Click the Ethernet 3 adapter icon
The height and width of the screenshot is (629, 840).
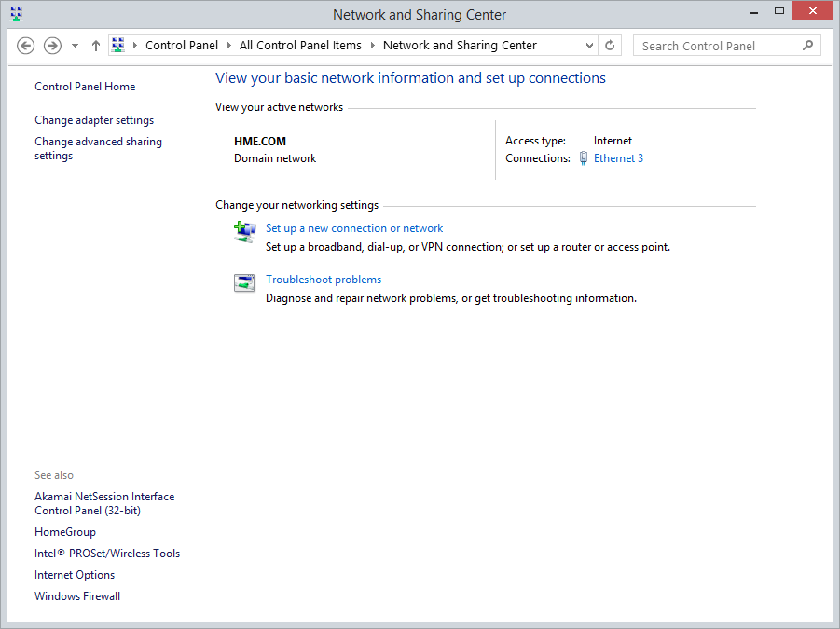point(584,158)
